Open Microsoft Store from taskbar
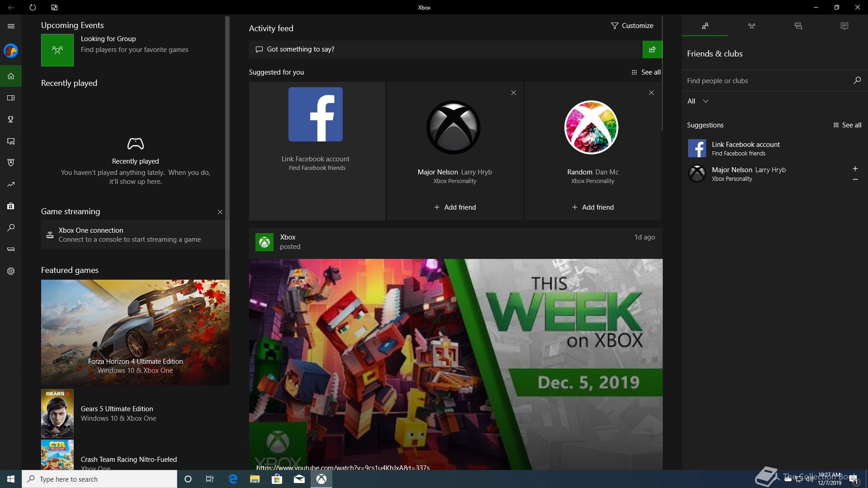The width and height of the screenshot is (868, 488). [277, 479]
